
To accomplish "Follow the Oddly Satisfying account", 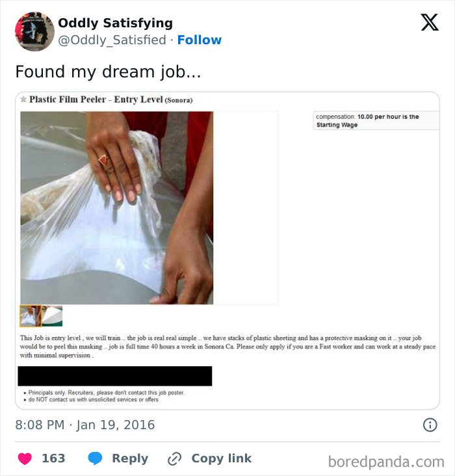I will click(200, 40).
